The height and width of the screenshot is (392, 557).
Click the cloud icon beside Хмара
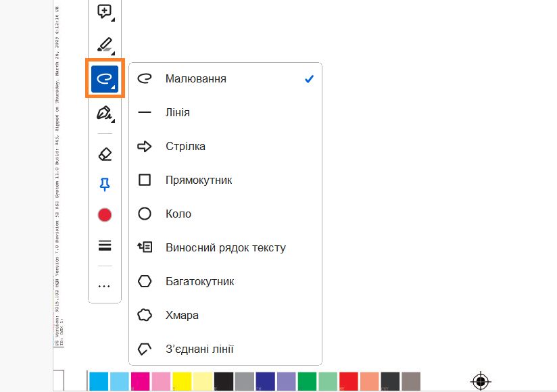tap(144, 315)
